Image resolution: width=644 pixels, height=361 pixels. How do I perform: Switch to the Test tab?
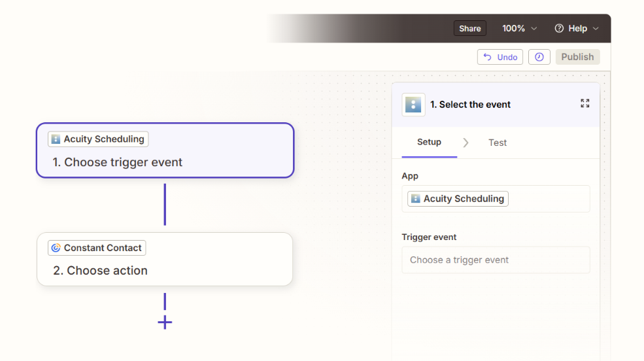(498, 143)
